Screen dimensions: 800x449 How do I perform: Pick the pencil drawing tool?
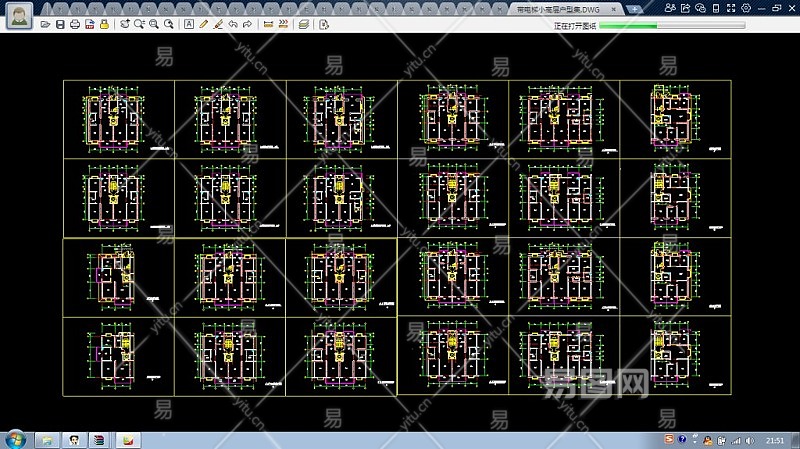click(x=204, y=24)
